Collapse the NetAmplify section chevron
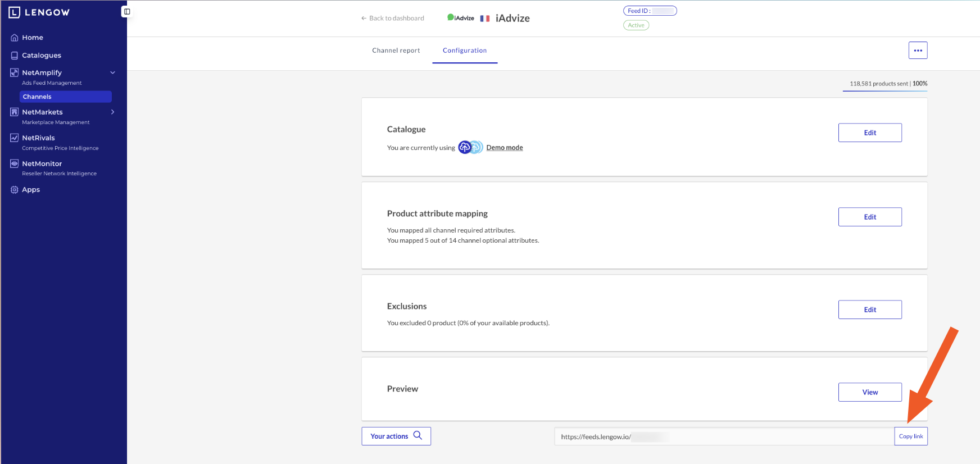The height and width of the screenshot is (464, 980). (x=112, y=72)
